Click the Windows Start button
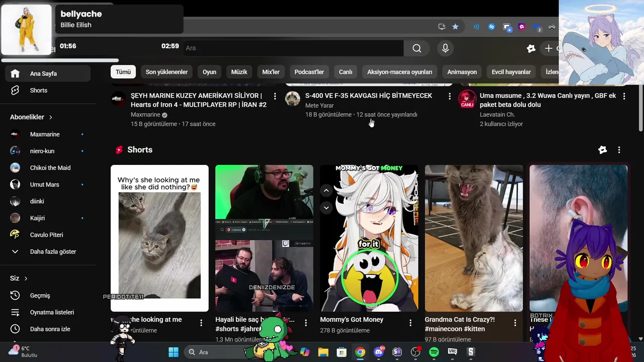Screen dimensions: 644x362 tap(174, 352)
